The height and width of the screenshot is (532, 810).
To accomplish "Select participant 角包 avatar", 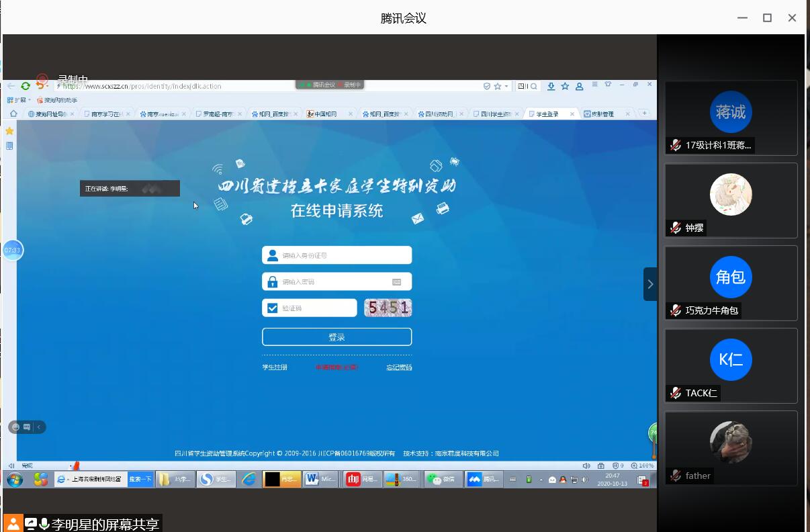I will [x=731, y=277].
